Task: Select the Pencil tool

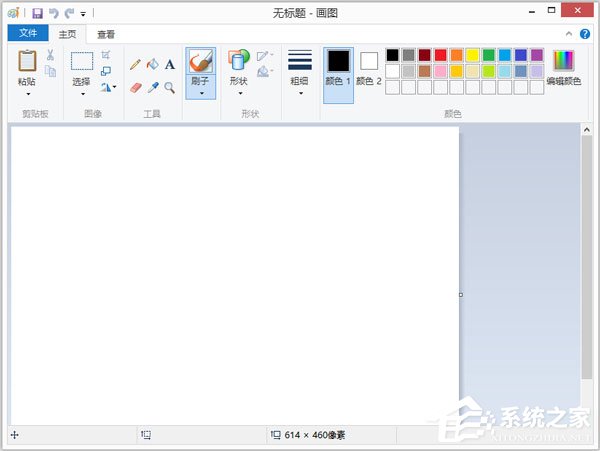Action: 135,64
